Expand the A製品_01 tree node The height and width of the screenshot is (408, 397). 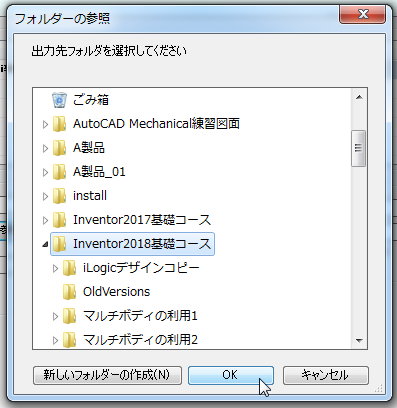point(45,172)
